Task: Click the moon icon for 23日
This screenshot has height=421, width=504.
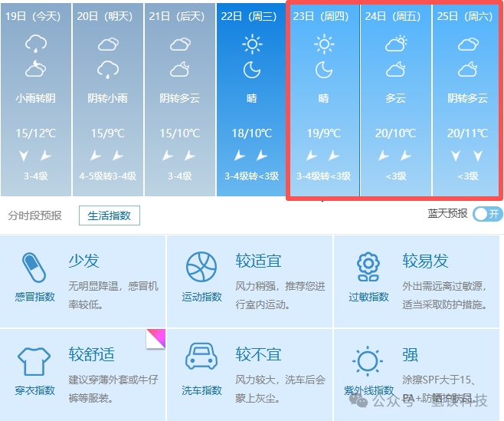Action: pos(324,71)
